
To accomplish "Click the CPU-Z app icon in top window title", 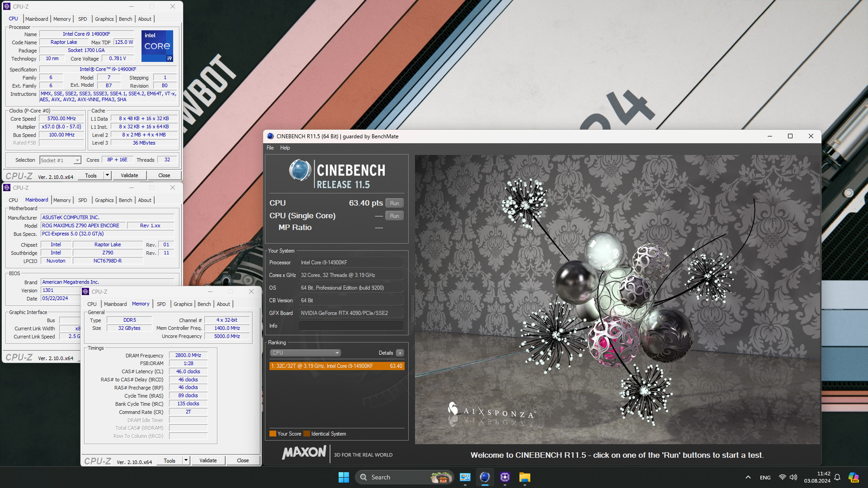I will click(x=7, y=6).
